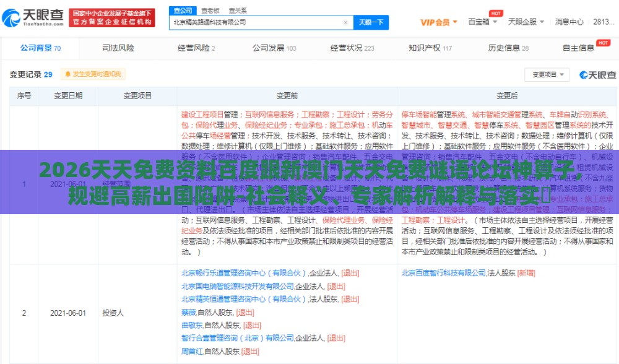
Task: Expand the 天眼企服 dropdown menu
Action: (526, 22)
